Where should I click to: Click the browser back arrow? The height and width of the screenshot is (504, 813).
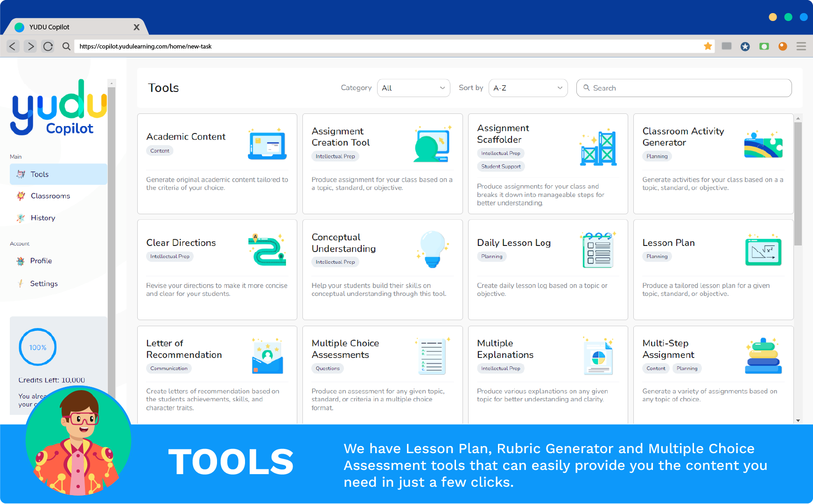coord(13,46)
